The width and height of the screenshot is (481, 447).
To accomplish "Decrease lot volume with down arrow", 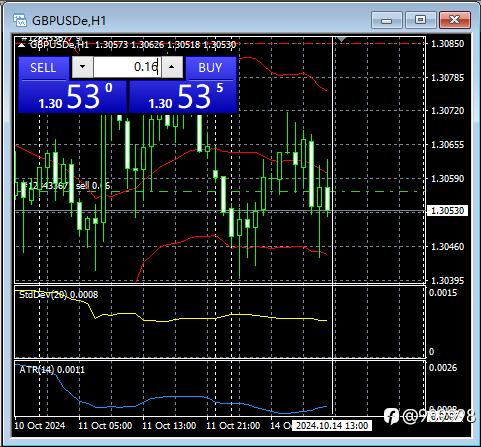I will 82,67.
